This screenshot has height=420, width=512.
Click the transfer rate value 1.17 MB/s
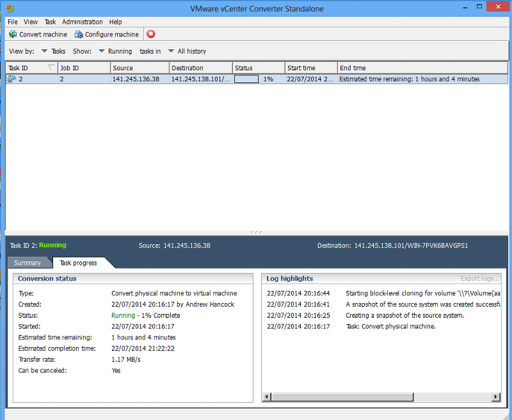pyautogui.click(x=126, y=359)
